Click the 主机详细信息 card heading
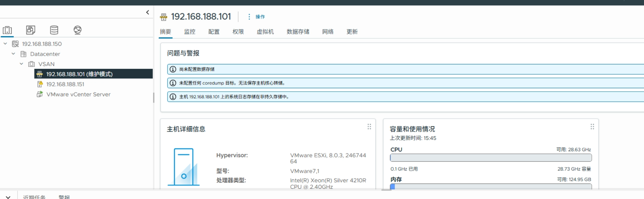This screenshot has width=644, height=199. tap(186, 129)
